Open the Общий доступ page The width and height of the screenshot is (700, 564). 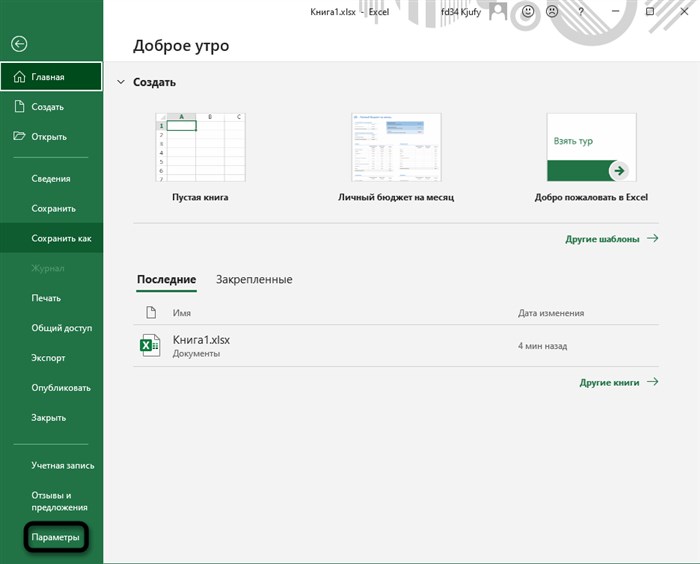tap(51, 328)
